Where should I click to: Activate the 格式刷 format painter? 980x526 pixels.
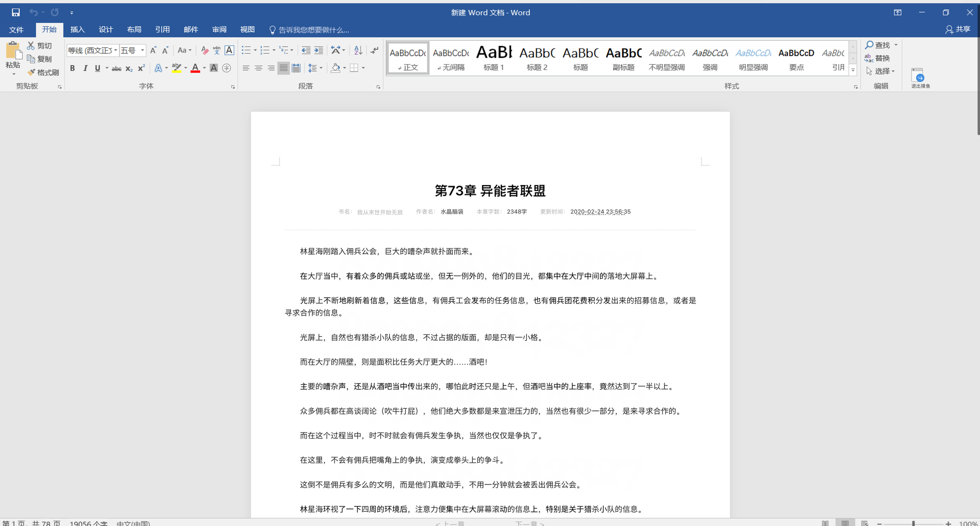[43, 72]
